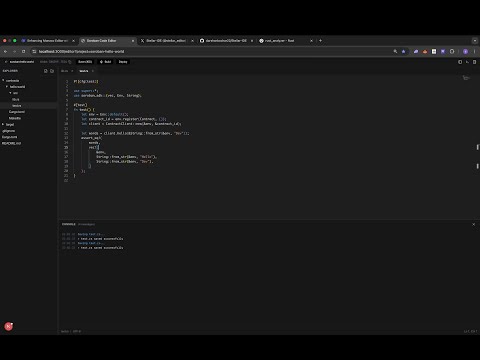
Task: Close the rust_analyzer browser tab
Action: 311,41
